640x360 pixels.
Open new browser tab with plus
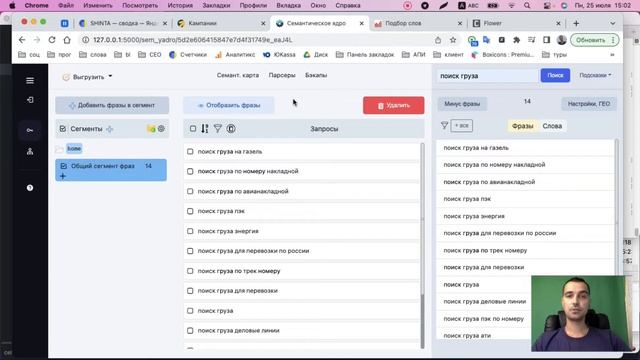[x=576, y=23]
